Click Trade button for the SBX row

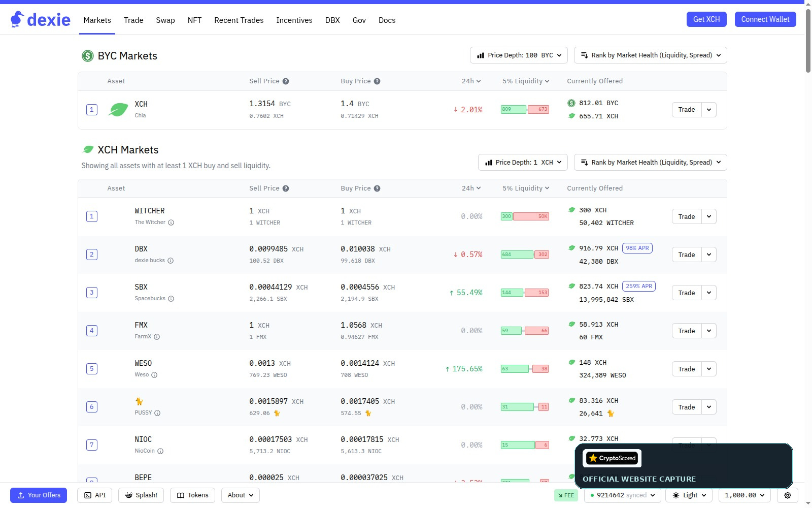pyautogui.click(x=687, y=293)
